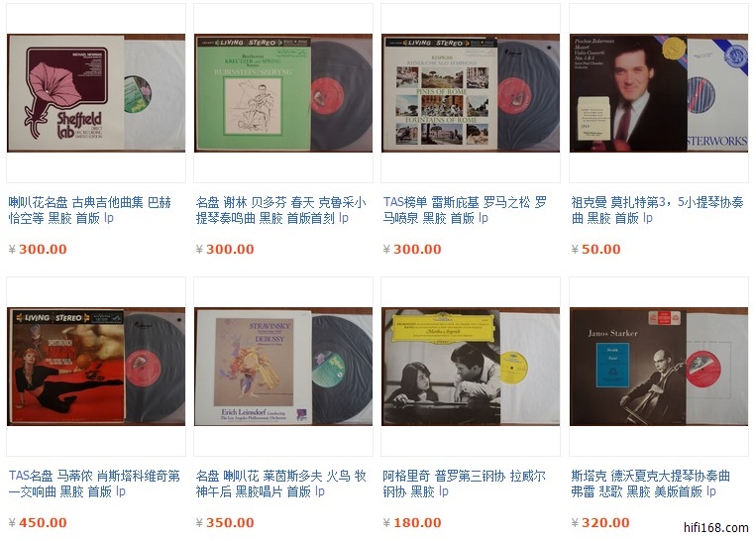Open listing TAS名盘 马蒂依 肖斯塔科维奇
The width and height of the screenshot is (756, 541).
(x=94, y=484)
